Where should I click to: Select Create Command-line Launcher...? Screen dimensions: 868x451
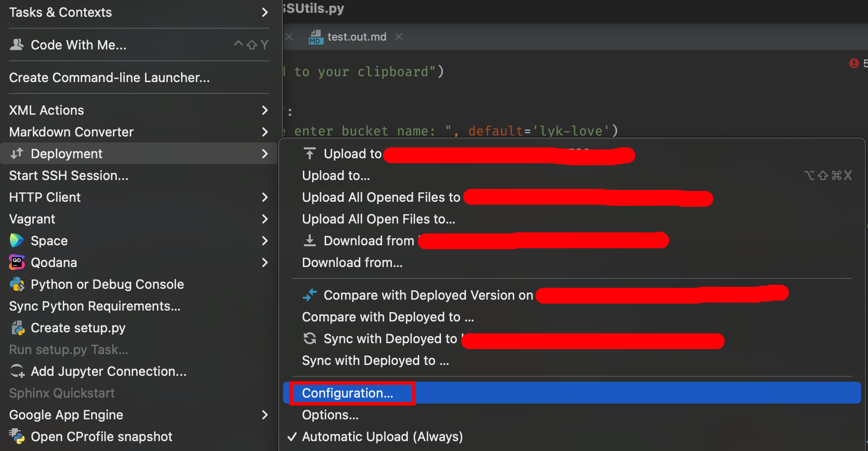click(x=109, y=78)
